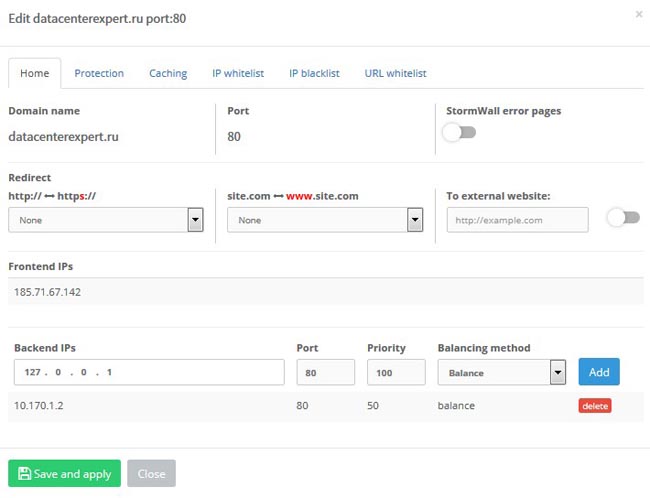Open the http to https redirect dropdown
This screenshot has height=498, width=650.
[106, 220]
